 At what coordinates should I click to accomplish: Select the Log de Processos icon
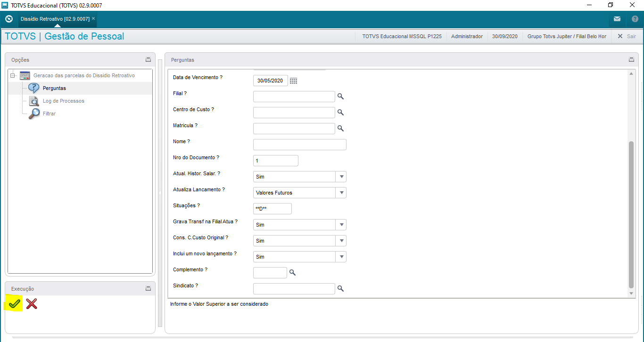click(34, 101)
